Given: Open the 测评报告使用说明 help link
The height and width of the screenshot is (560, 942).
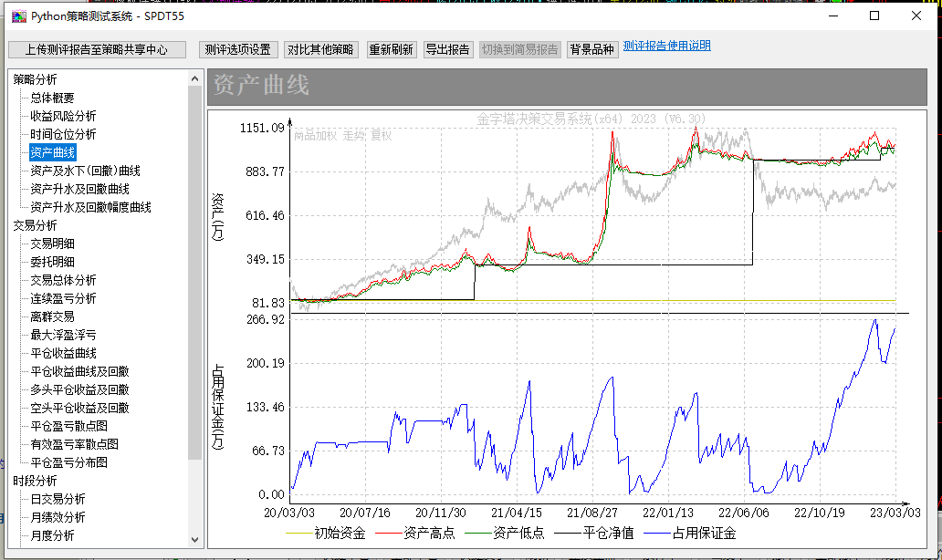Looking at the screenshot, I should tap(666, 46).
